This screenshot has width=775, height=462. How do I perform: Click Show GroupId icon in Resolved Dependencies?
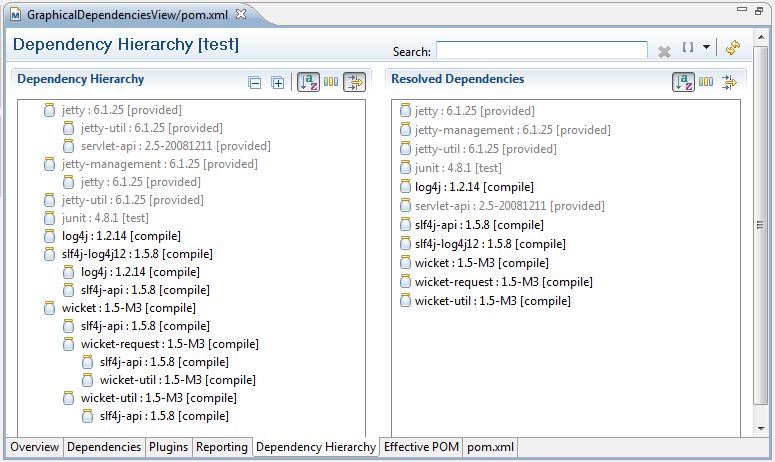coord(706,82)
